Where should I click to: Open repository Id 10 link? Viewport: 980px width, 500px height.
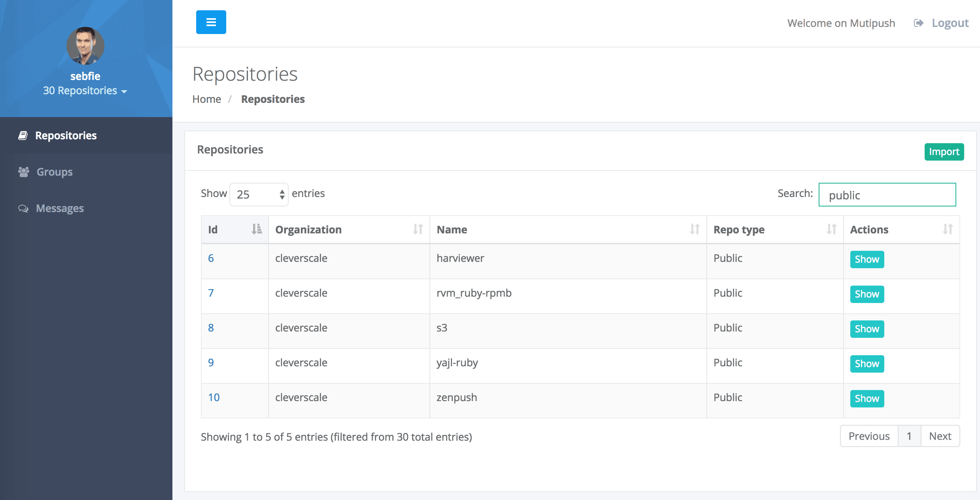click(x=214, y=397)
